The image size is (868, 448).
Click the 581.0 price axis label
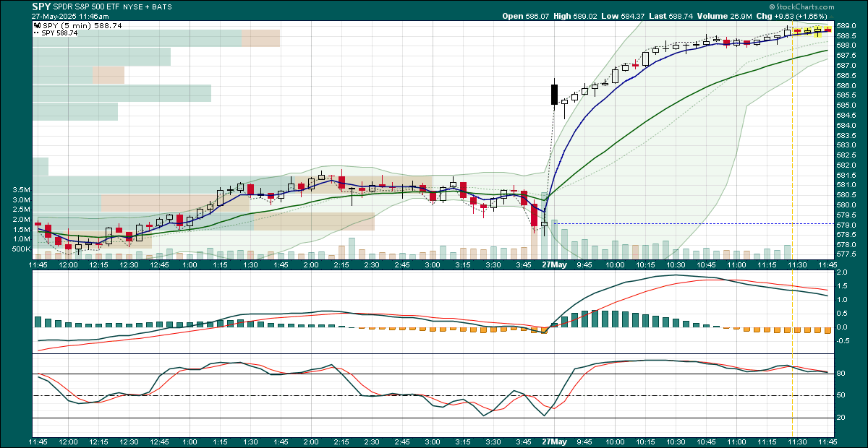[846, 185]
